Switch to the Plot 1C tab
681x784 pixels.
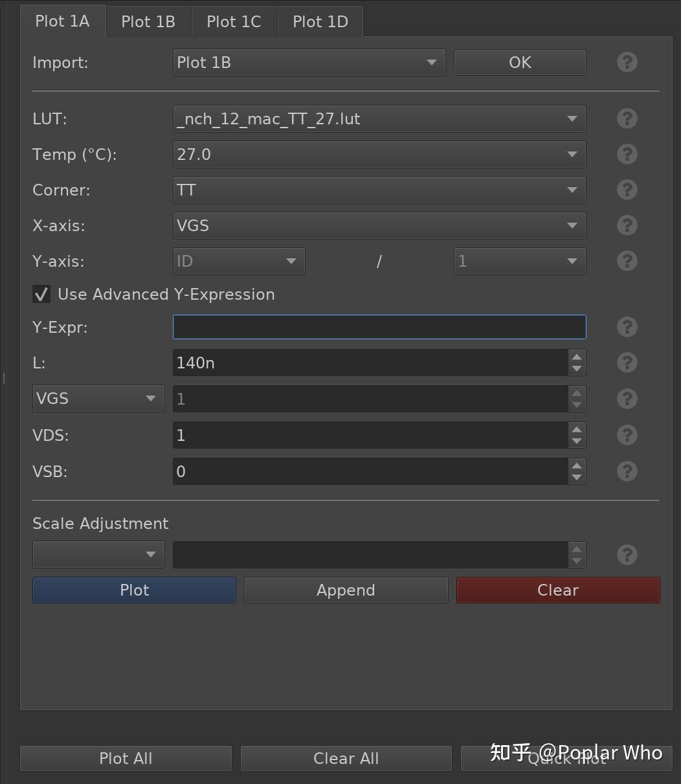(x=234, y=21)
